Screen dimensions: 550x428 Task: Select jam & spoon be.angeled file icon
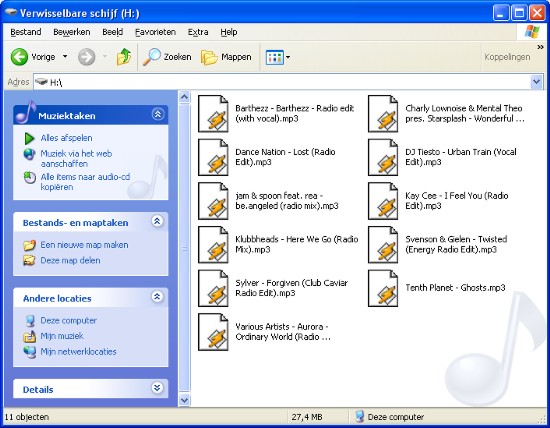click(x=213, y=201)
